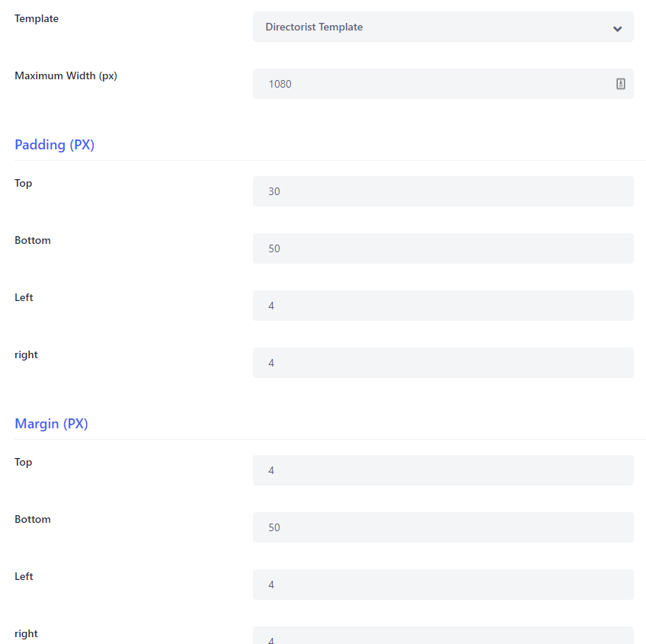Click the Padding right input field
Viewport: 646px width, 644px height.
(443, 363)
